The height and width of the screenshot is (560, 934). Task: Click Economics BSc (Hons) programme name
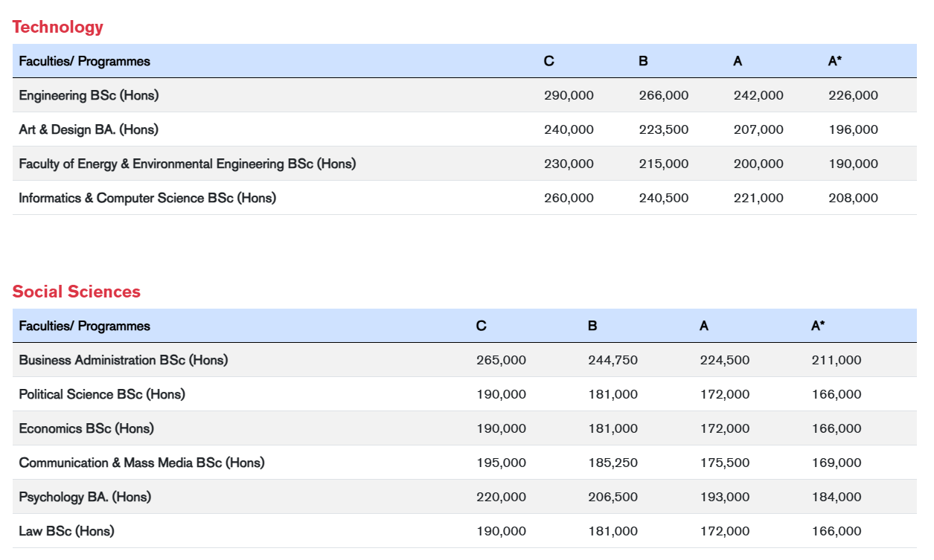(x=86, y=428)
